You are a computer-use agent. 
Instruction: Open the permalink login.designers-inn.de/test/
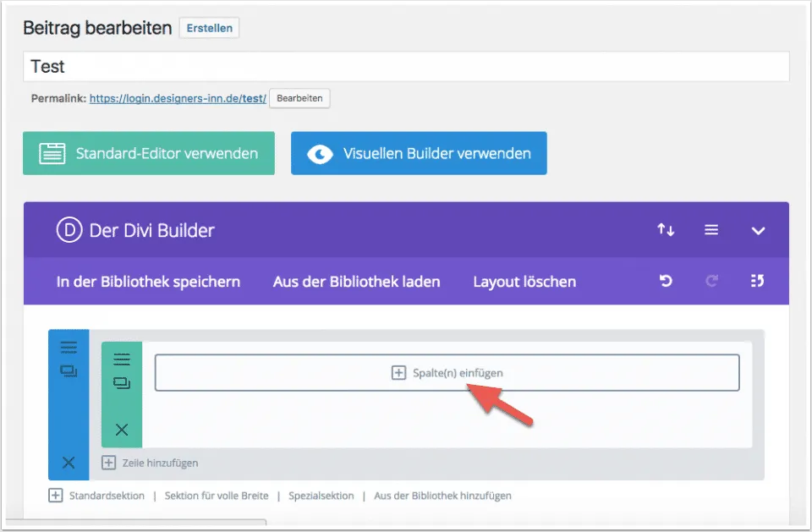tap(178, 98)
